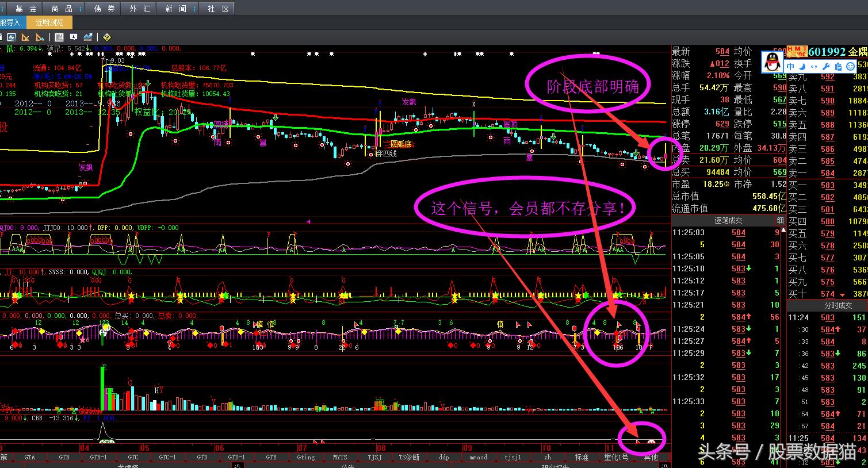868x468 pixels.
Task: Click the 内盘 value 20.29万
Action: 714,148
